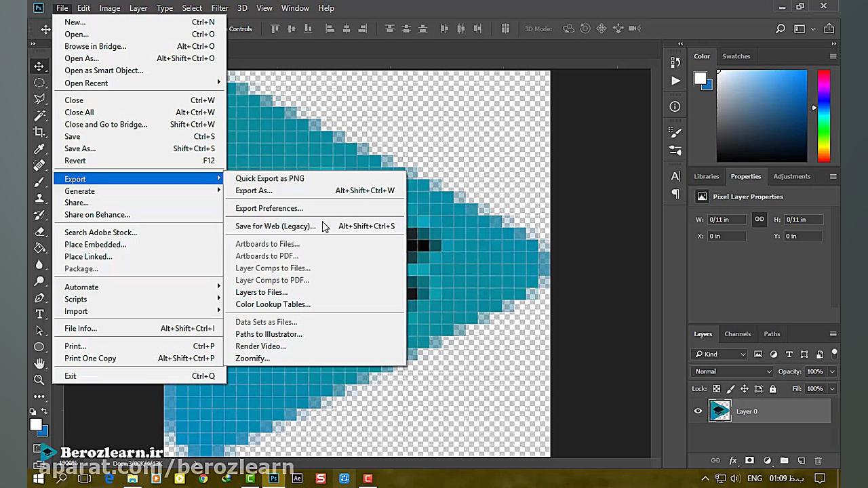
Task: Activate the Hand tool
Action: click(x=39, y=364)
